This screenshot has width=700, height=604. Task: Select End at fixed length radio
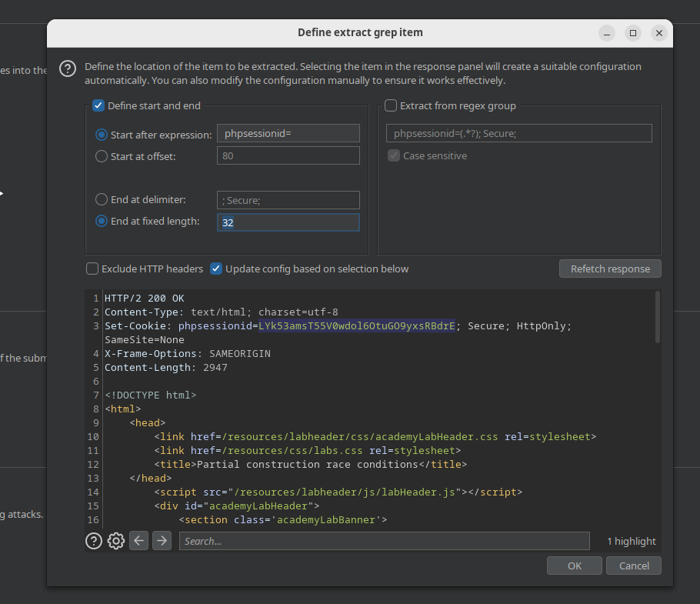(x=102, y=221)
